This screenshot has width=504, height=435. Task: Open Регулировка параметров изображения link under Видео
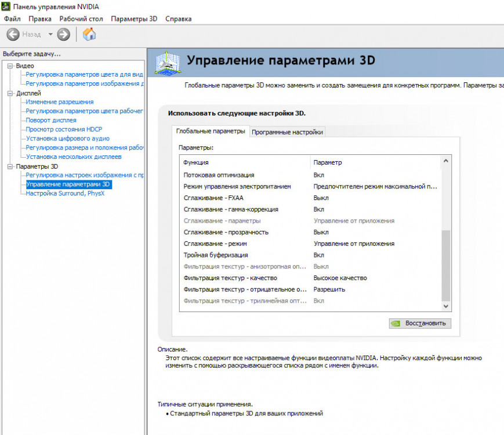pos(85,84)
